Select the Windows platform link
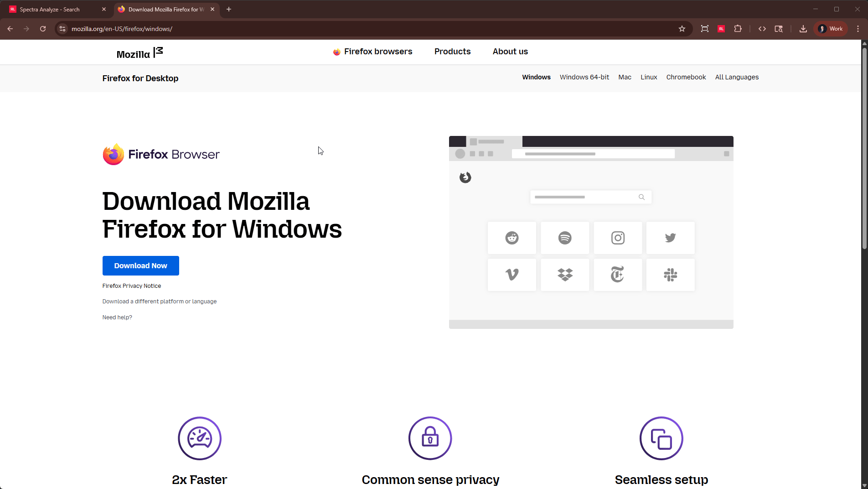The image size is (868, 489). 536,77
